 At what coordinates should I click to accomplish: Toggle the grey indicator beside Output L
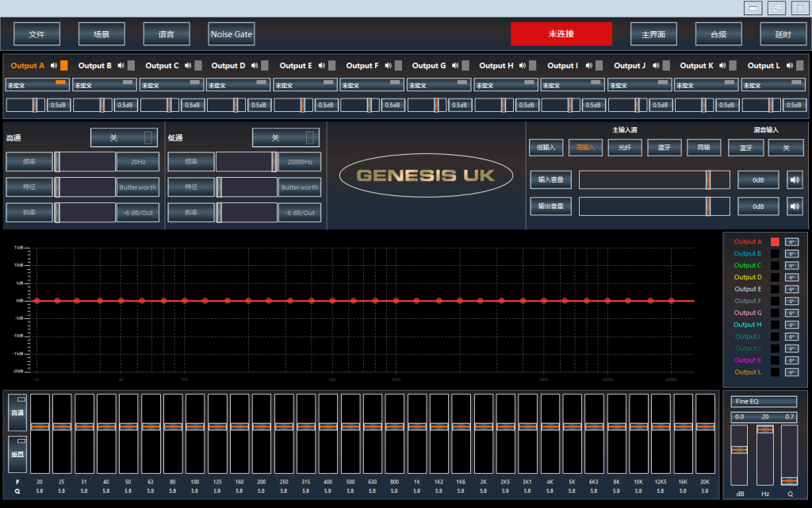click(x=799, y=65)
